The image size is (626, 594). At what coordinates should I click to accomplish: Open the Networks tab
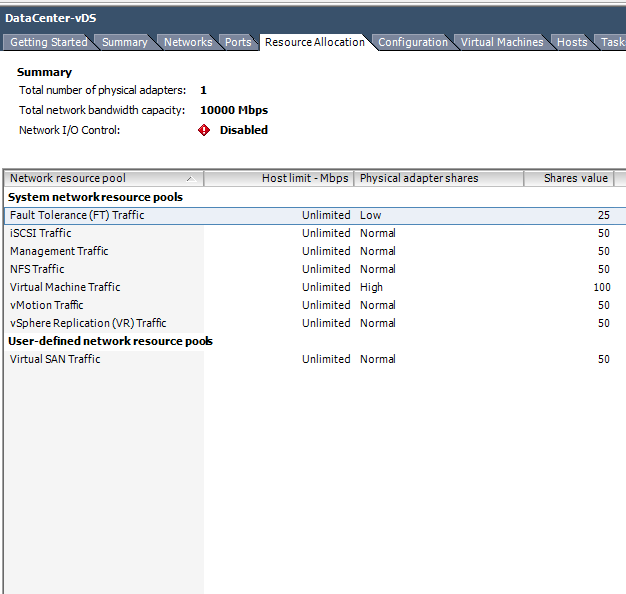188,42
